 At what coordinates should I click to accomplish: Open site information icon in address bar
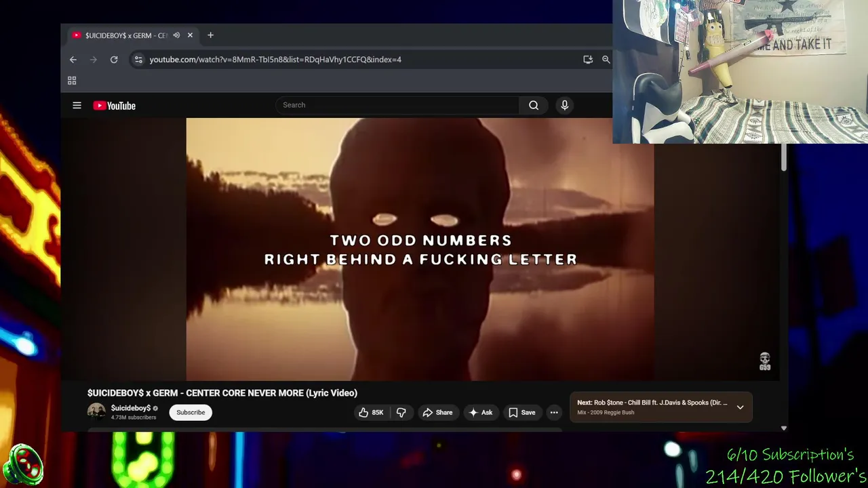[x=138, y=60]
